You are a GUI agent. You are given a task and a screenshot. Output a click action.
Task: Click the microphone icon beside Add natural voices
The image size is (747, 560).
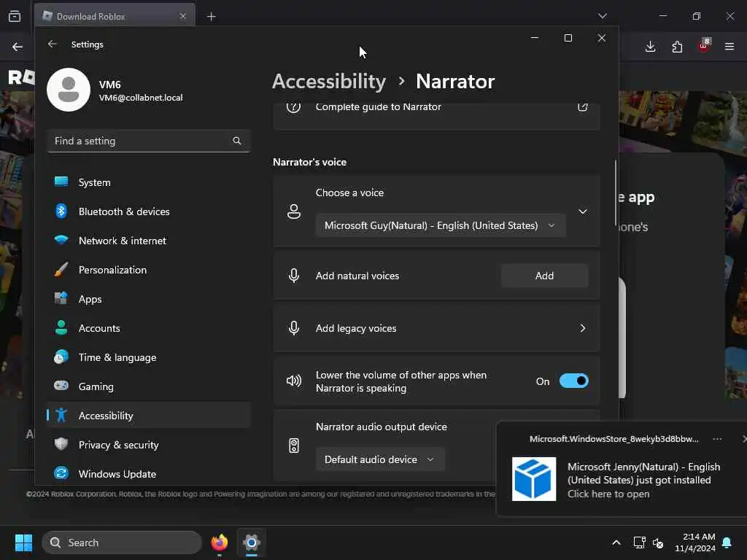[x=294, y=275]
